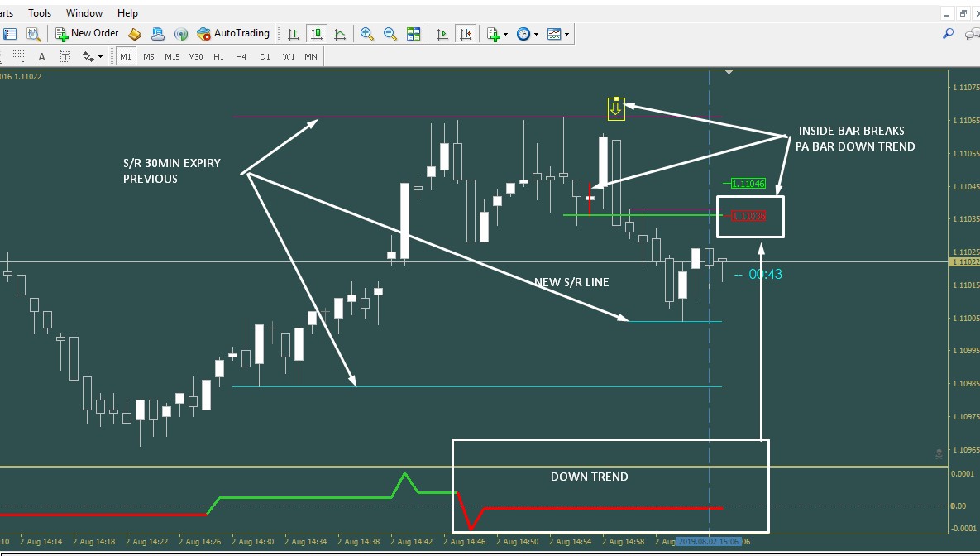Screen dimensions: 980x556
Task: Click indicator scale value -0.0001
Action: click(x=963, y=529)
